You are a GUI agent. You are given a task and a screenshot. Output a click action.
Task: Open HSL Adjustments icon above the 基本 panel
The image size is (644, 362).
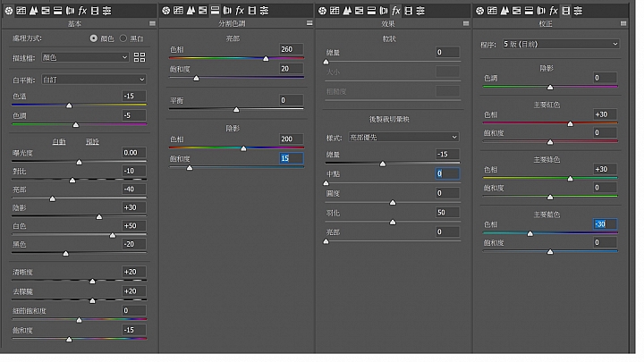point(46,11)
